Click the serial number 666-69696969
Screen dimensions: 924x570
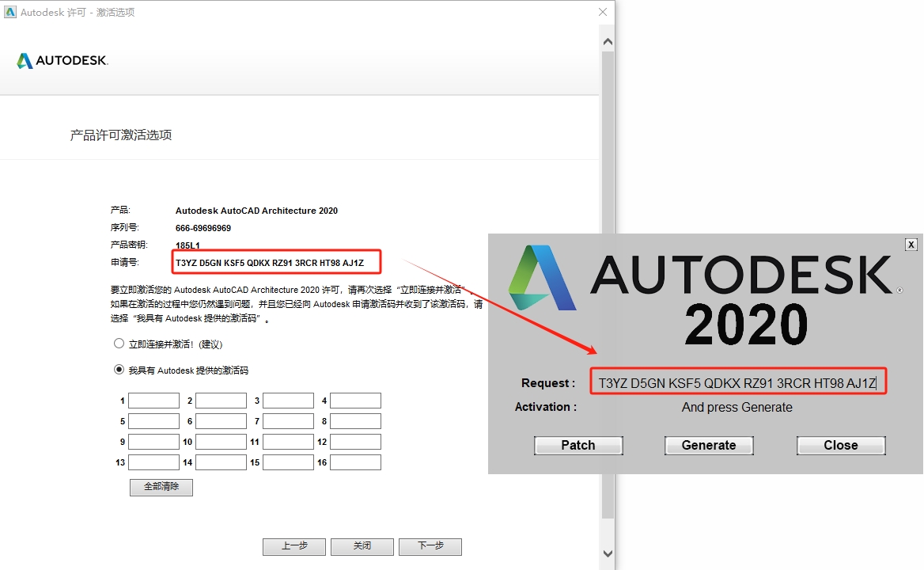(x=203, y=228)
